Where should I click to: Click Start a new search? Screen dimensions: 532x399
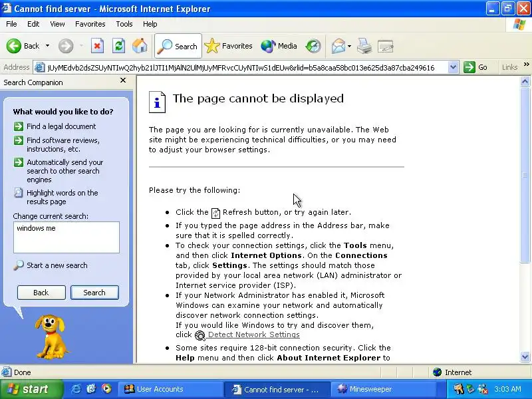pyautogui.click(x=57, y=265)
